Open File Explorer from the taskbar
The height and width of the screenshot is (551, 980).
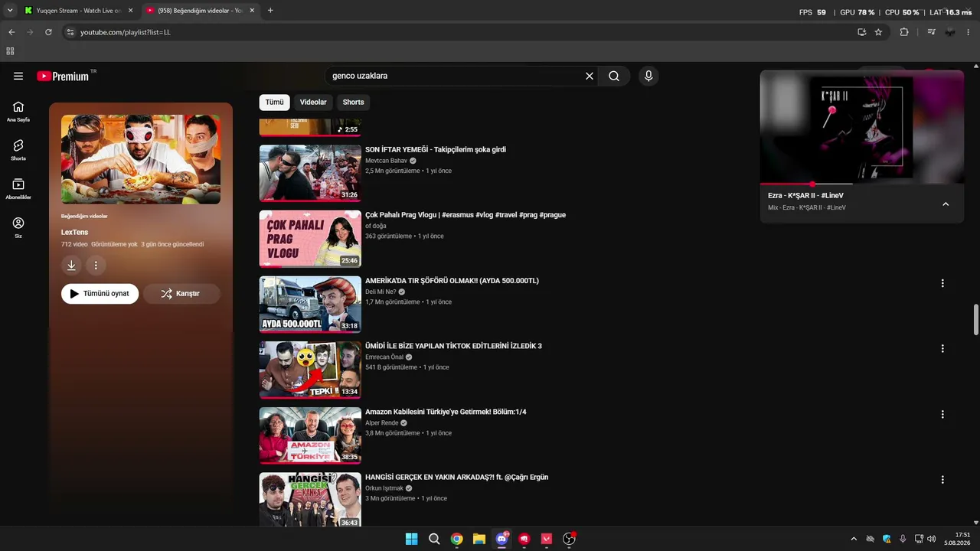479,539
